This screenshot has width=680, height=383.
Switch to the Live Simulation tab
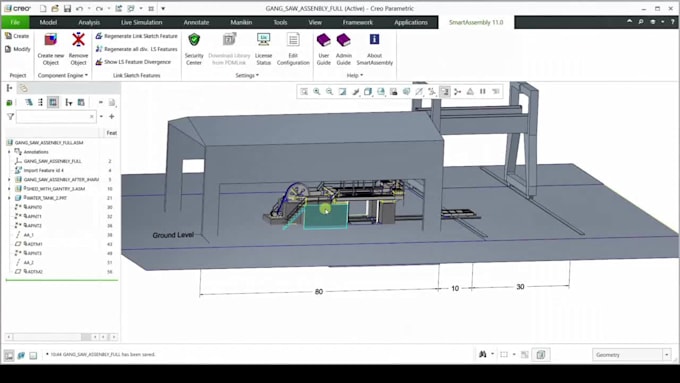(x=141, y=22)
